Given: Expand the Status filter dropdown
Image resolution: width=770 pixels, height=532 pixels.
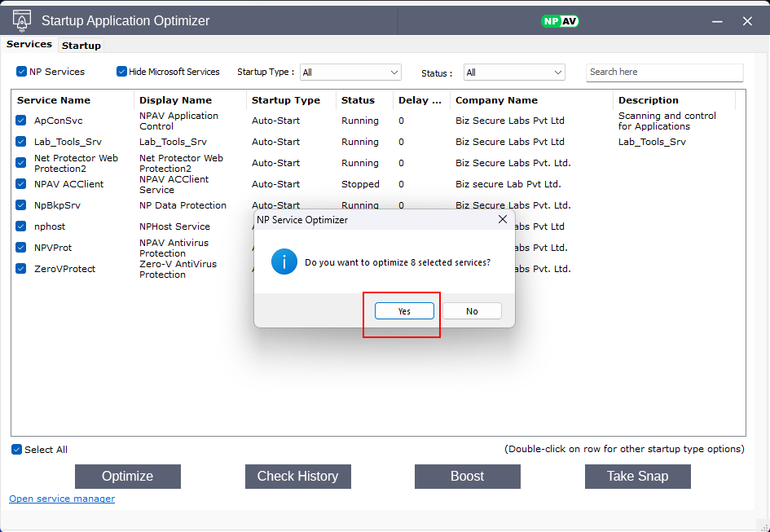Looking at the screenshot, I should [514, 73].
